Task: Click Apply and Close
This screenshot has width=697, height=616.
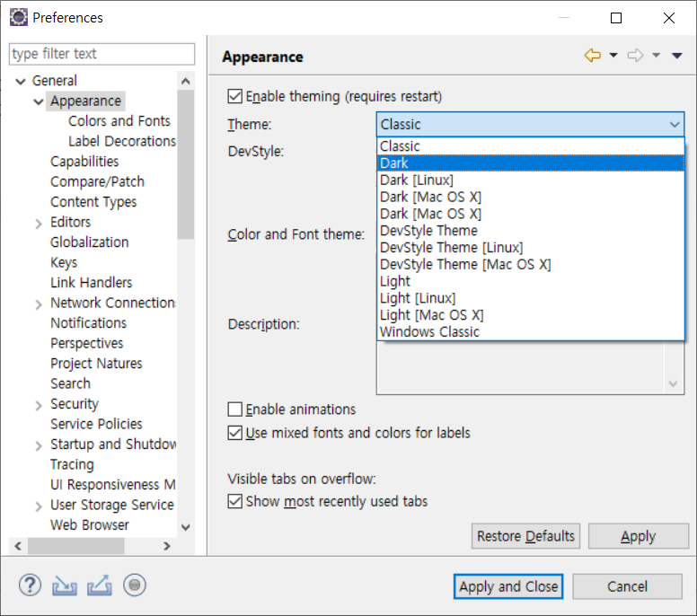Action: pyautogui.click(x=508, y=586)
